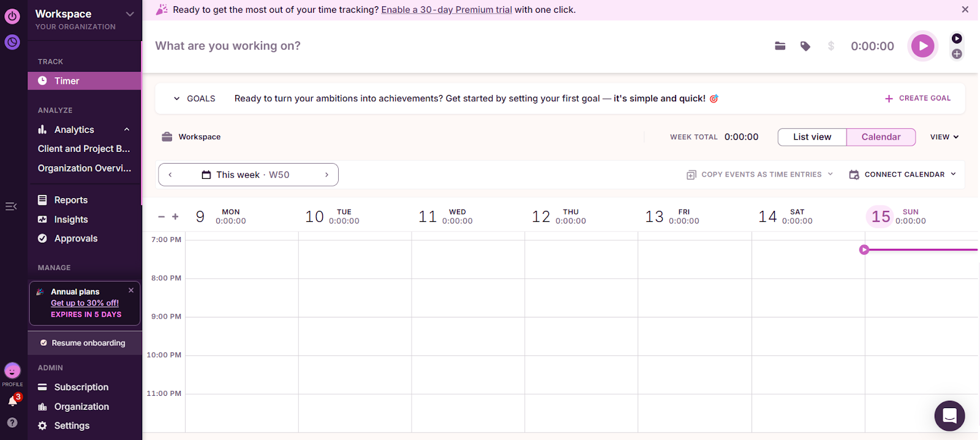Open the View dropdown
Viewport: 980px width, 440px height.
[944, 137]
